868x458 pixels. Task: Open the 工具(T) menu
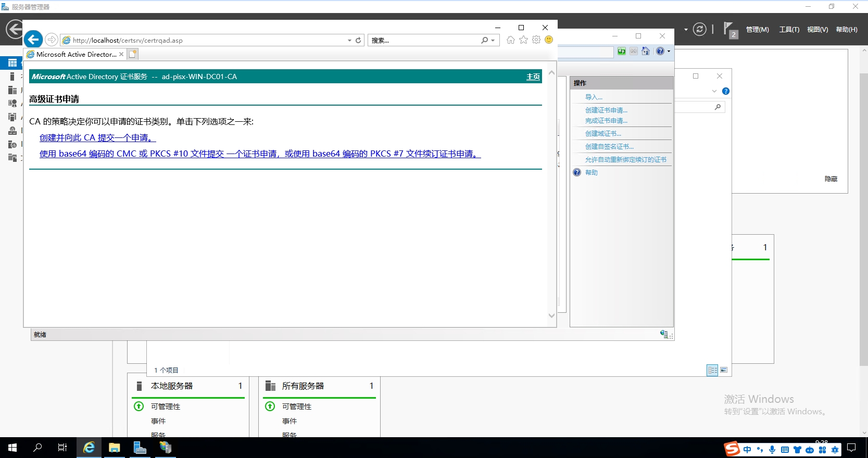(x=789, y=30)
